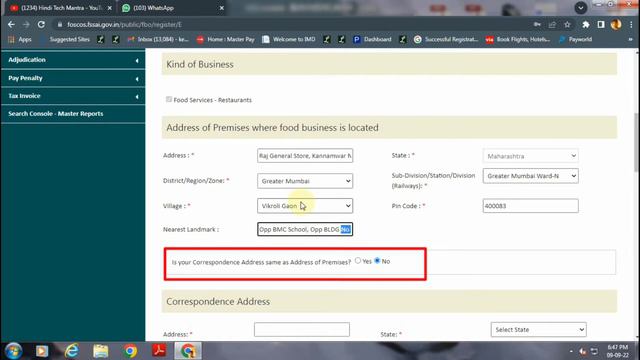Click the share page icon in address bar
This screenshot has height=360, width=640.
click(552, 24)
